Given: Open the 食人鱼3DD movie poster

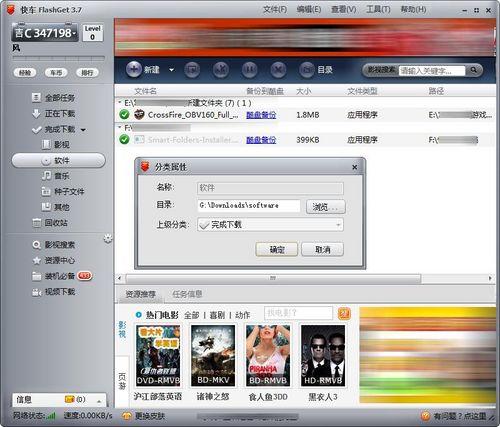Looking at the screenshot, I should pos(268,356).
